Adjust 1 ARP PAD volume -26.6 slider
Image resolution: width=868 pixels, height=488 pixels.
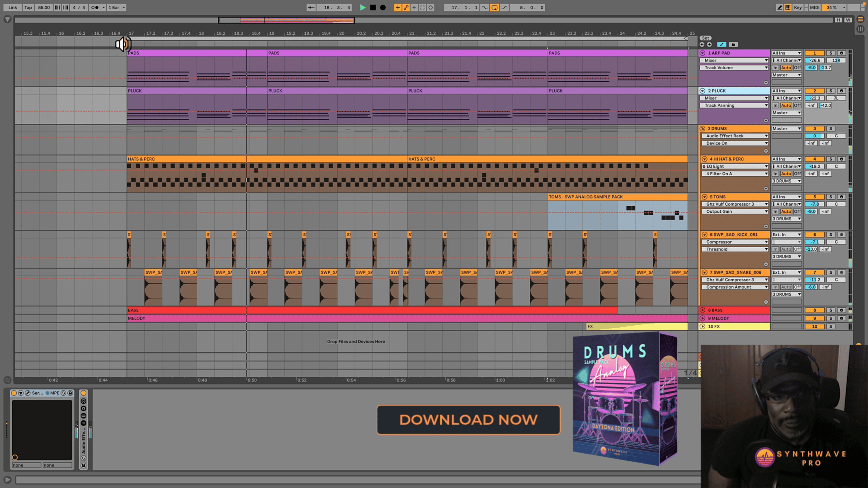click(814, 60)
